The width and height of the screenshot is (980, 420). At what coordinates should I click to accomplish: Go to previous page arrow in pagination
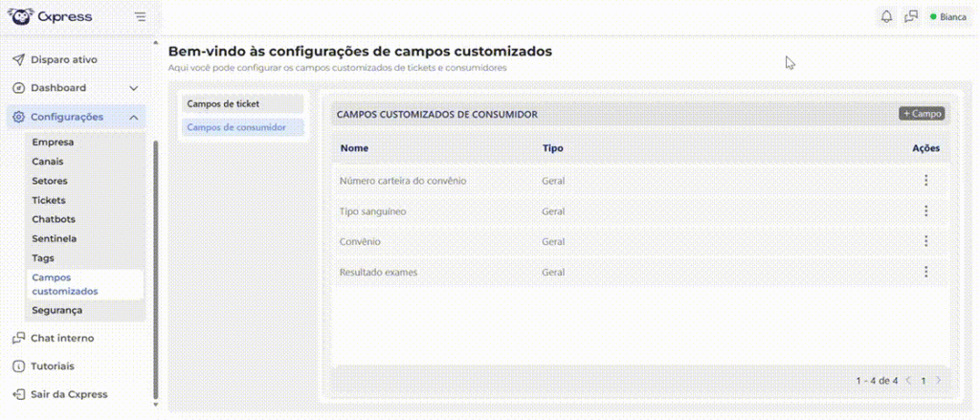(x=908, y=381)
